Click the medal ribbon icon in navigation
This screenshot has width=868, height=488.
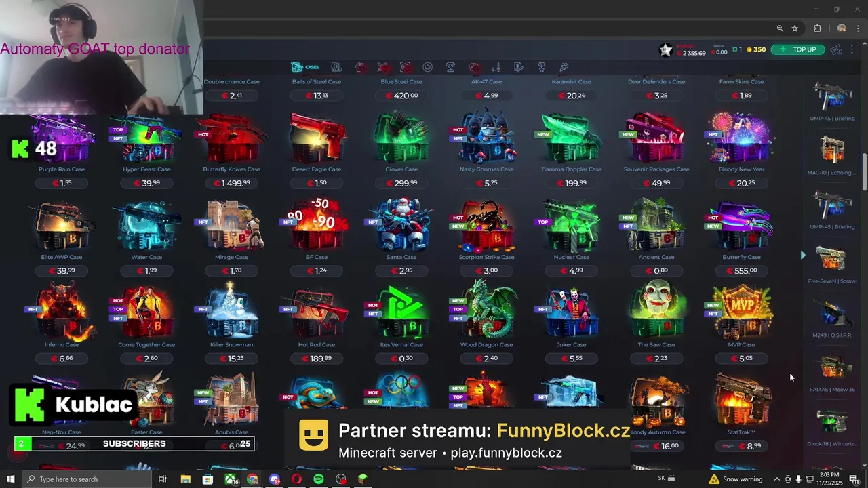tap(541, 67)
